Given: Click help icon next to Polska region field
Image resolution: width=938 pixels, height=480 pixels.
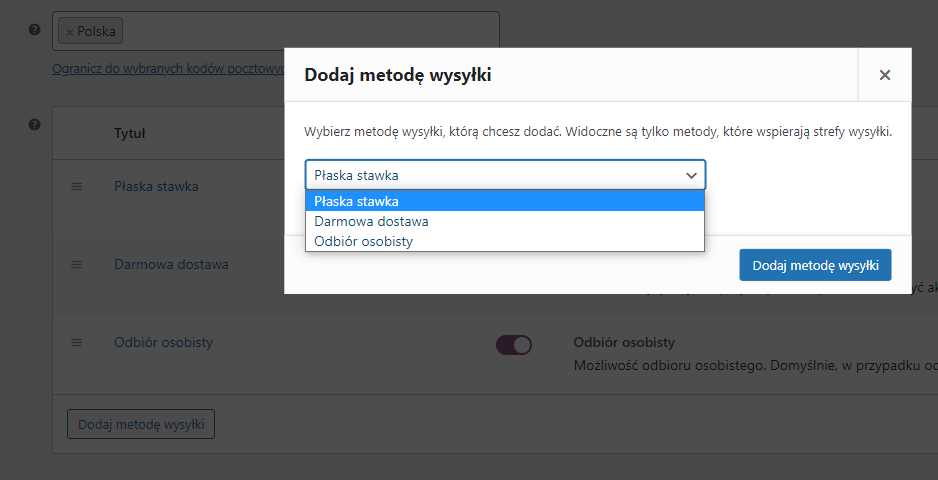Looking at the screenshot, I should pos(35,29).
